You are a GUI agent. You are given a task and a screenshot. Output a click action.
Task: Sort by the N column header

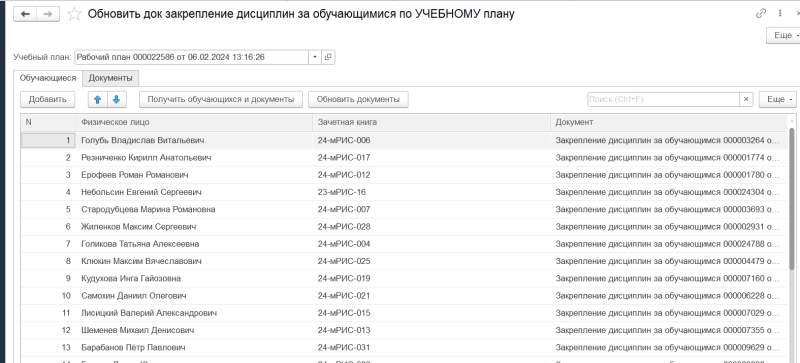(48, 123)
